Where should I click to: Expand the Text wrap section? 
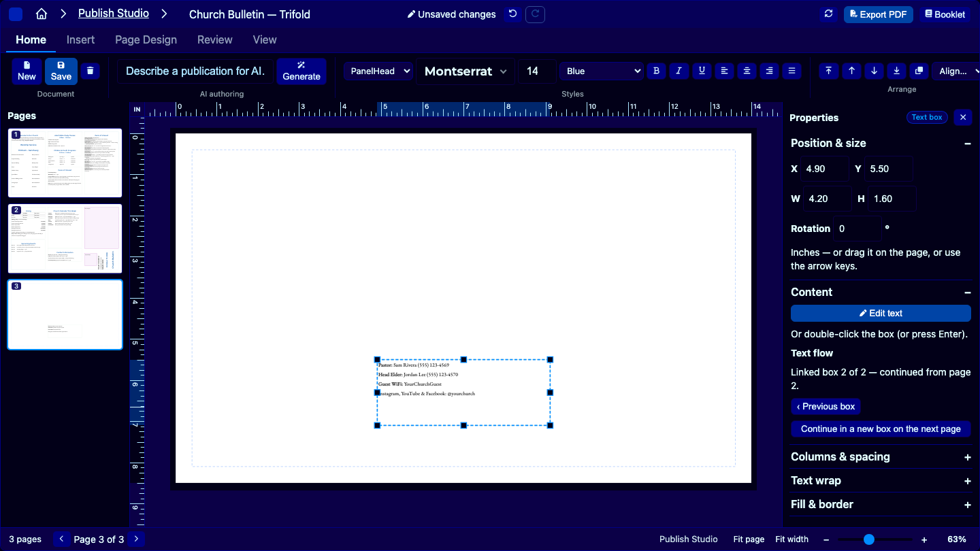coord(881,481)
